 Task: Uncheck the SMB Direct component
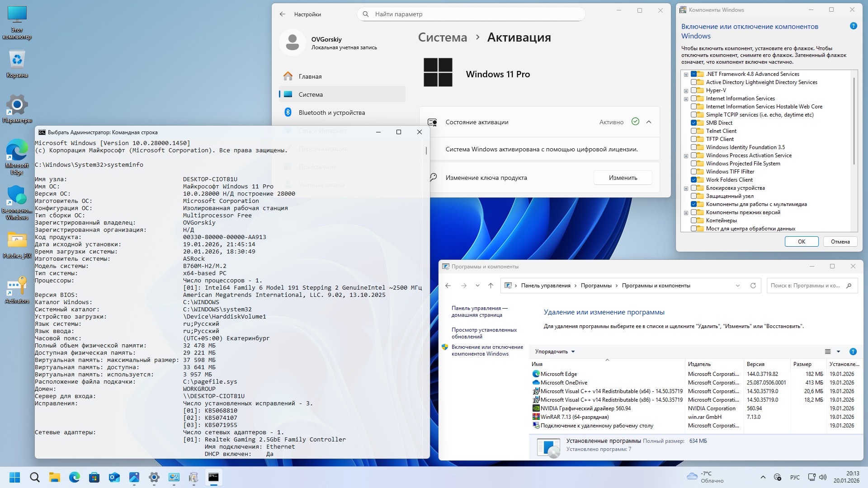coord(693,123)
